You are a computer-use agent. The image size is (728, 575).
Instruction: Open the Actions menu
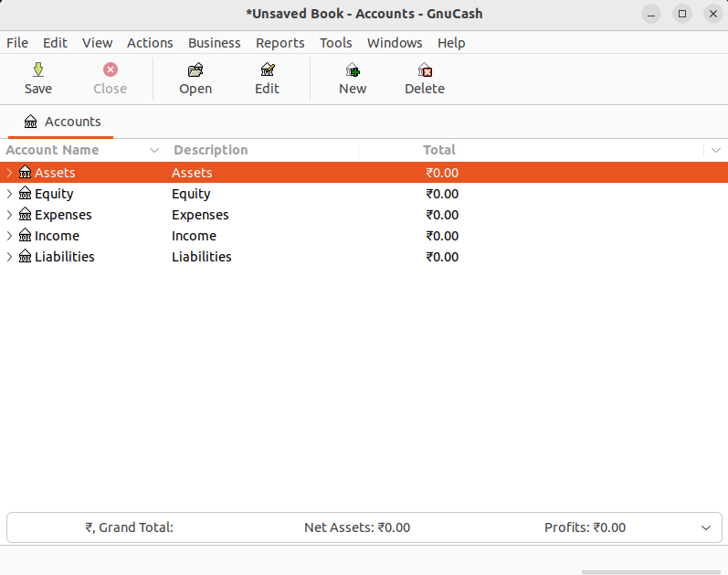pos(150,43)
